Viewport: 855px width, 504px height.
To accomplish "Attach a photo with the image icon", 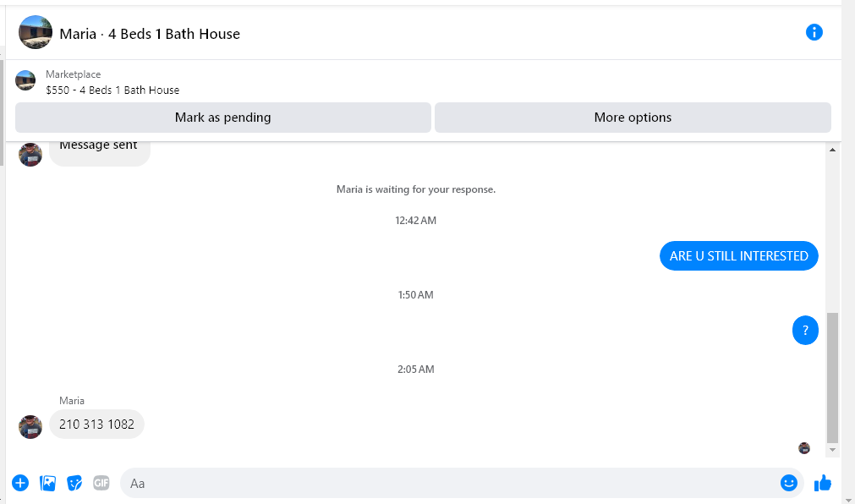I will click(x=47, y=483).
